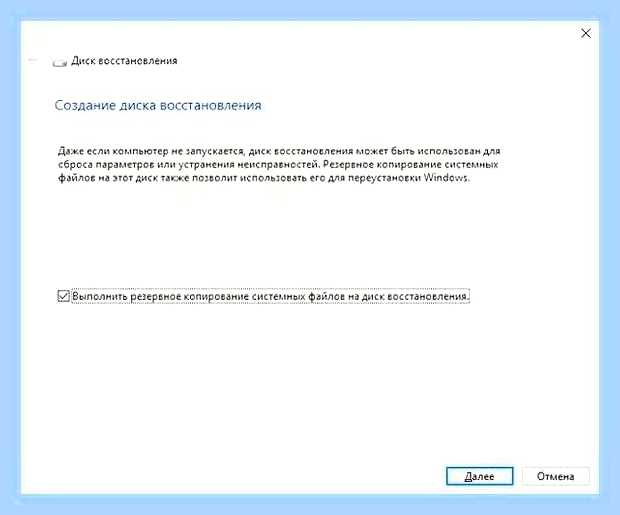Click the Далее button
The height and width of the screenshot is (515, 620).
[479, 476]
